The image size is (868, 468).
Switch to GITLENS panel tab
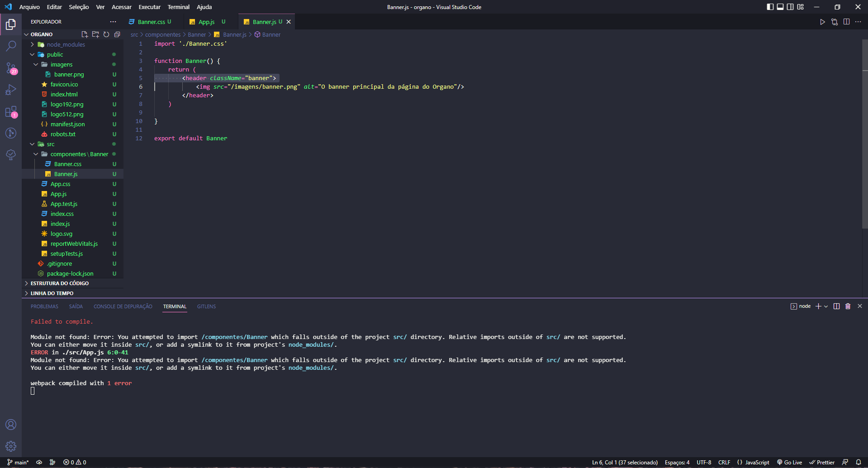tap(206, 306)
